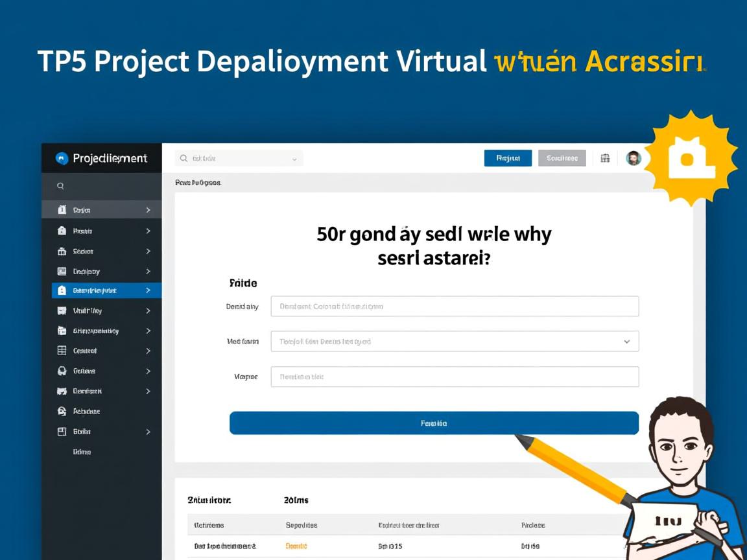Click the table grid icon in the sidebar
This screenshot has height=560, width=747.
(62, 351)
